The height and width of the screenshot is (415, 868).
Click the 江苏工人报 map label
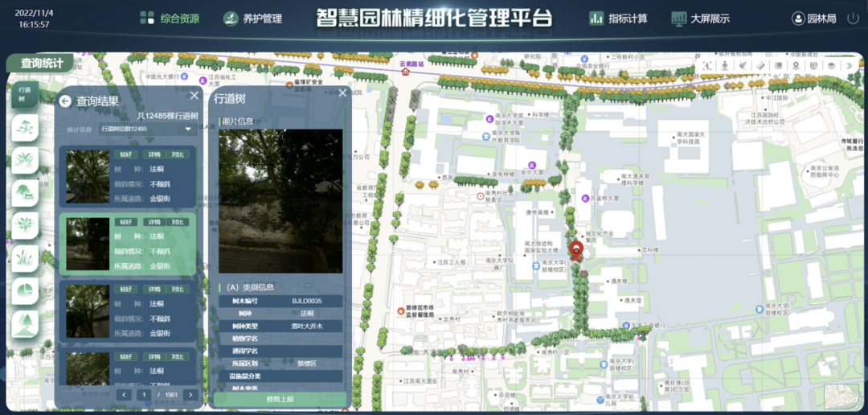[x=451, y=261]
